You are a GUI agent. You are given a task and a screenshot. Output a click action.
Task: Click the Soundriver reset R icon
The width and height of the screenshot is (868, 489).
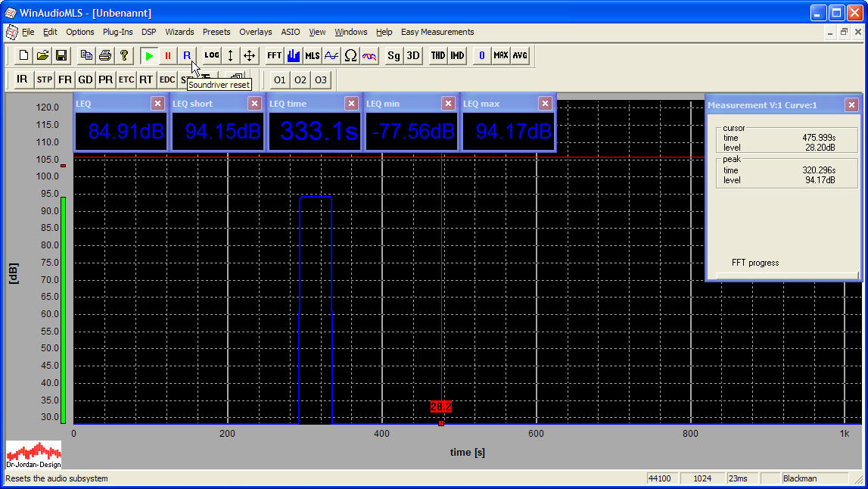point(187,55)
